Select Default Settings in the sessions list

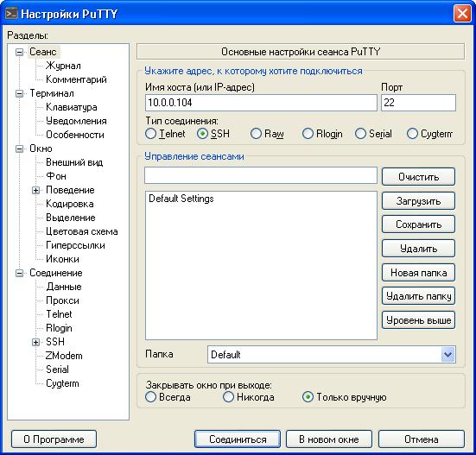(x=181, y=199)
